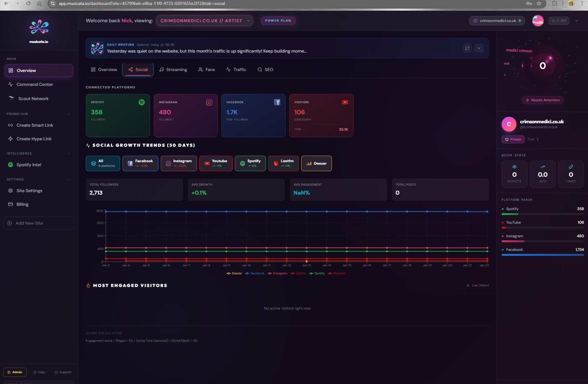Click the browser address bar URL
Image resolution: width=588 pixels, height=384 pixels.
pyautogui.click(x=142, y=3)
